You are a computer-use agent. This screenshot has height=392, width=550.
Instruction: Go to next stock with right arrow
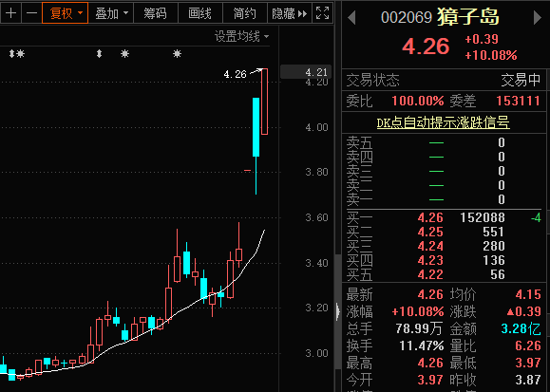point(537,17)
